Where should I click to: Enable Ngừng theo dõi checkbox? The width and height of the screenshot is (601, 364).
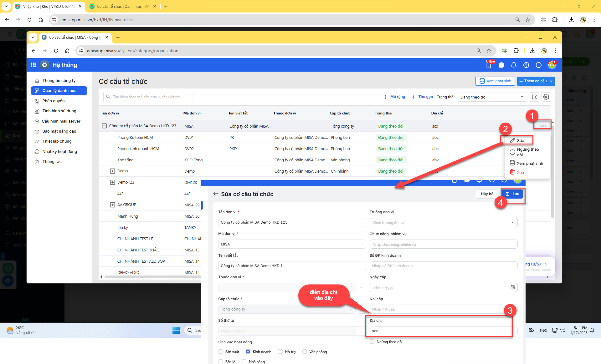point(372,341)
